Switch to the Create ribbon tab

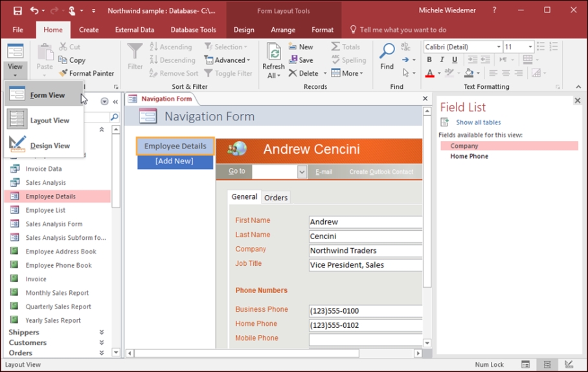click(x=89, y=30)
